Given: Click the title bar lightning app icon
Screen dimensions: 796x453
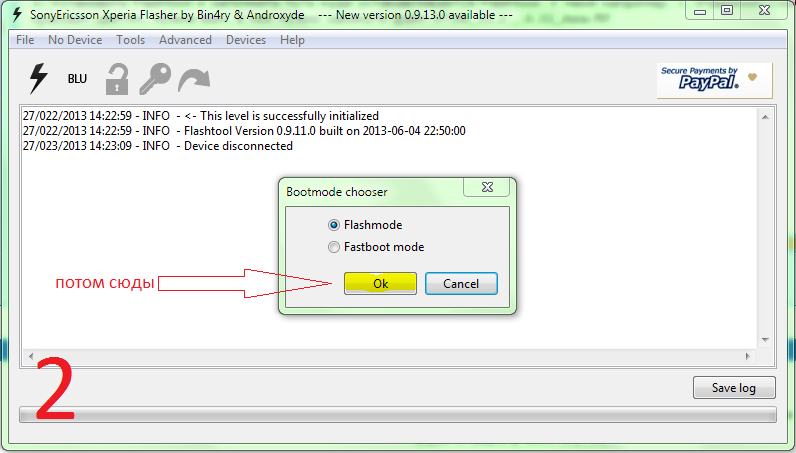Looking at the screenshot, I should point(17,15).
